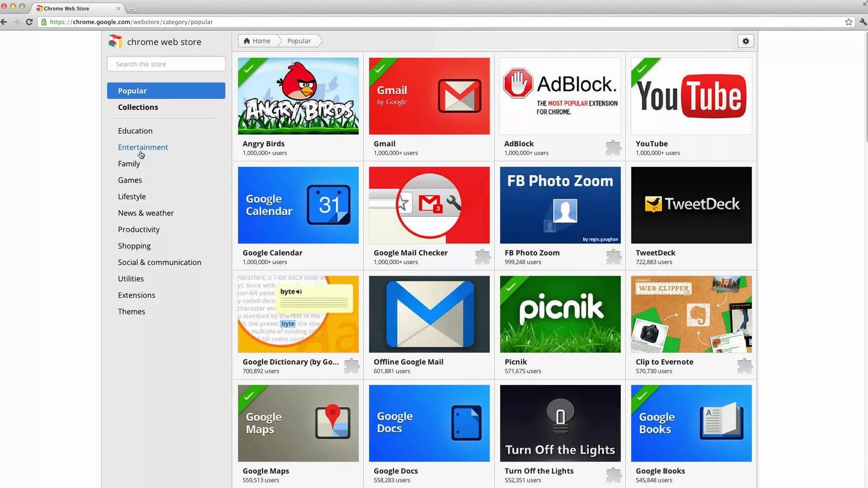Open the Angry Birds app thumbnail
The image size is (868, 488).
(298, 96)
